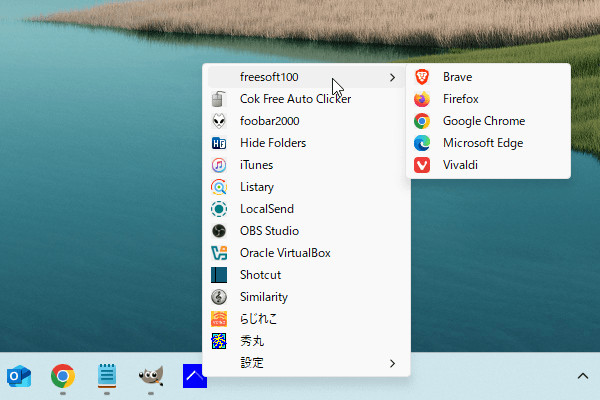600x400 pixels.
Task: Select Listary in the launcher menu
Action: pos(306,187)
